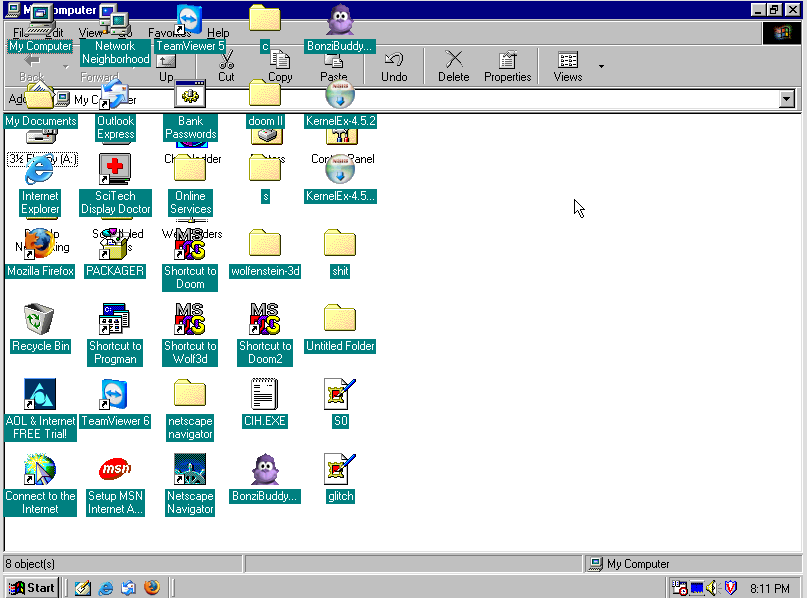The image size is (807, 598).
Task: Click the Paste toolbar button
Action: 333,66
